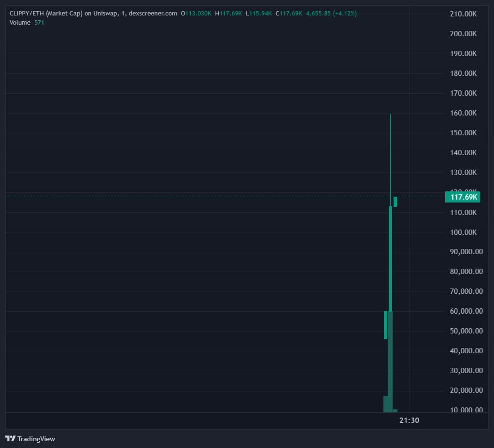494x448 pixels.
Task: Click the percent change (+4.12%) readout
Action: [x=345, y=13]
